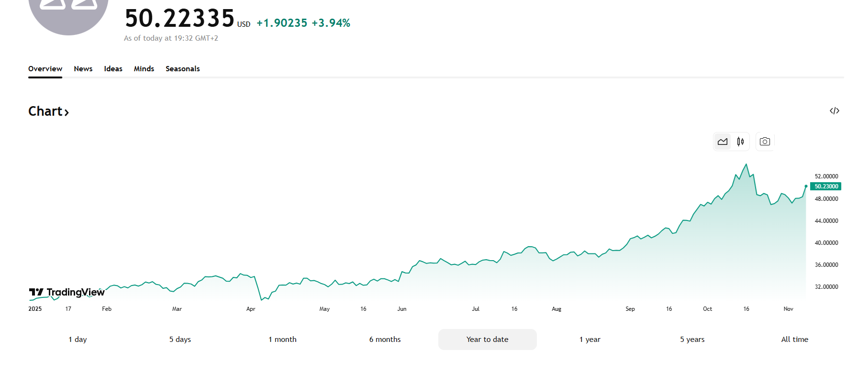The height and width of the screenshot is (373, 868).
Task: Show the 6 months range
Action: coord(385,340)
